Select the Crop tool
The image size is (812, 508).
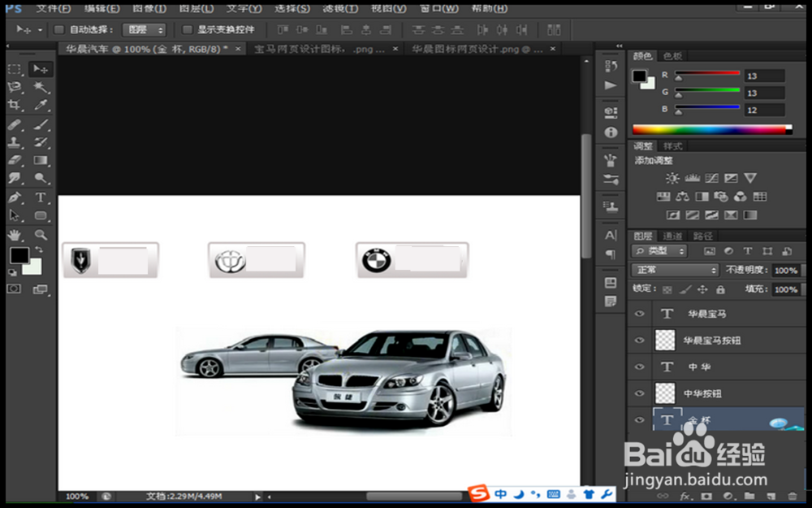[15, 105]
